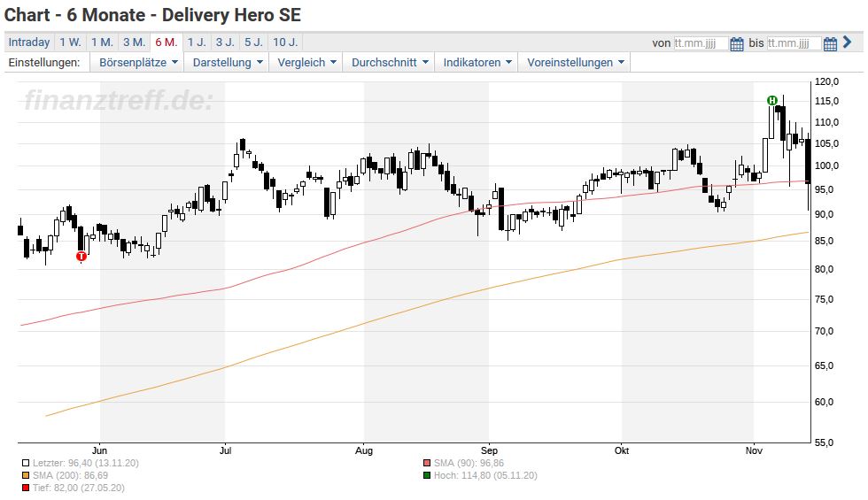This screenshot has width=868, height=500.
Task: Click the green Hoch legend swatch
Action: (x=427, y=476)
